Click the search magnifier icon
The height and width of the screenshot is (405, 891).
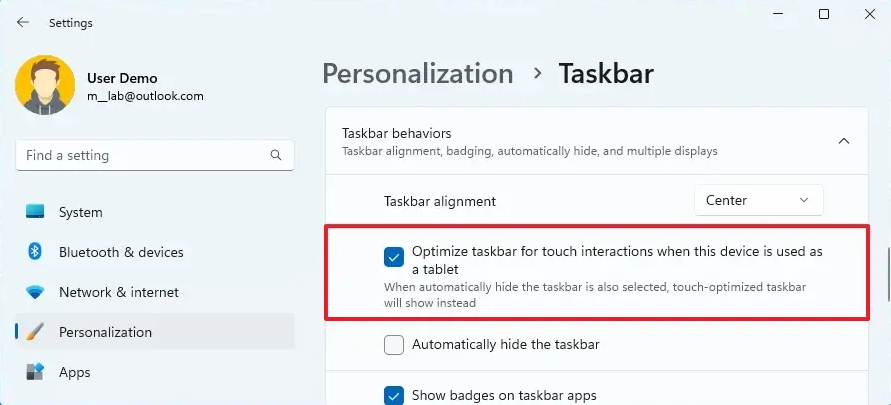click(276, 156)
